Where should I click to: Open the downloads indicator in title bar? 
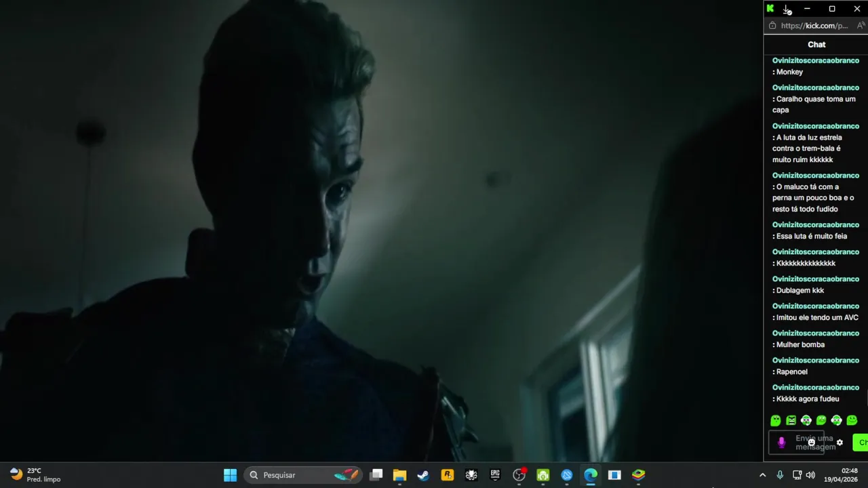click(x=787, y=9)
